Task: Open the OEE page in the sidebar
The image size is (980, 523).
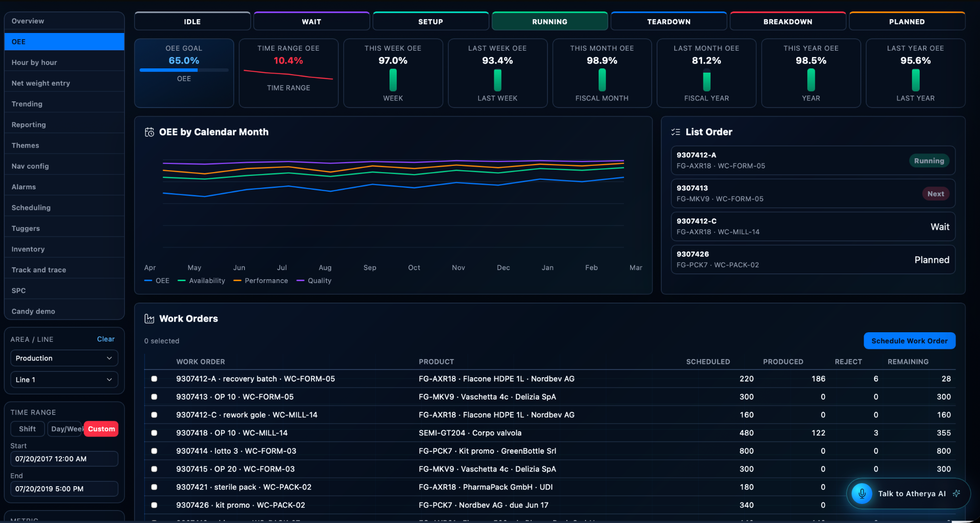Action: click(64, 42)
